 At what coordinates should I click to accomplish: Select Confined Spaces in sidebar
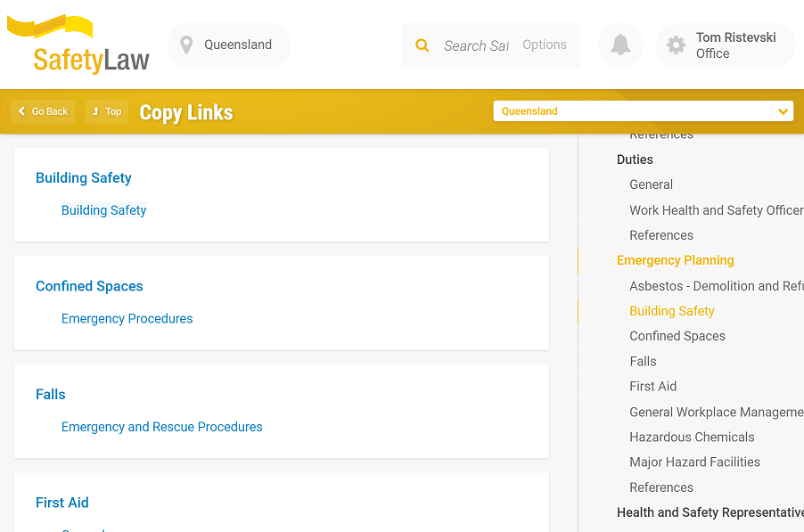pos(677,336)
